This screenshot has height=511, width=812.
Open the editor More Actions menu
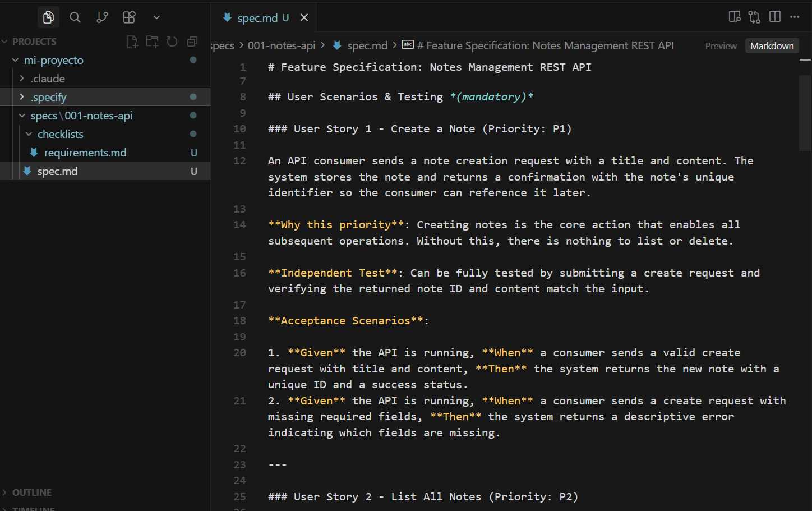pyautogui.click(x=795, y=17)
